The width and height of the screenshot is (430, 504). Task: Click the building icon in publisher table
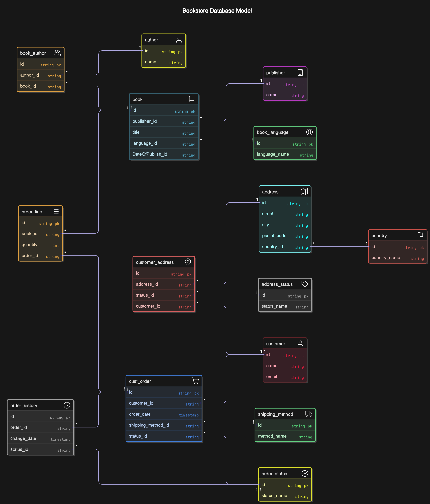(x=300, y=72)
